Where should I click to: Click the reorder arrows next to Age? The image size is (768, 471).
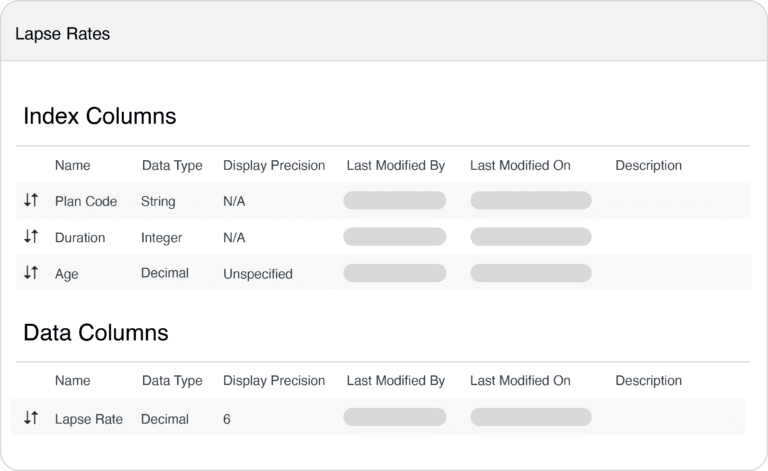pos(31,272)
